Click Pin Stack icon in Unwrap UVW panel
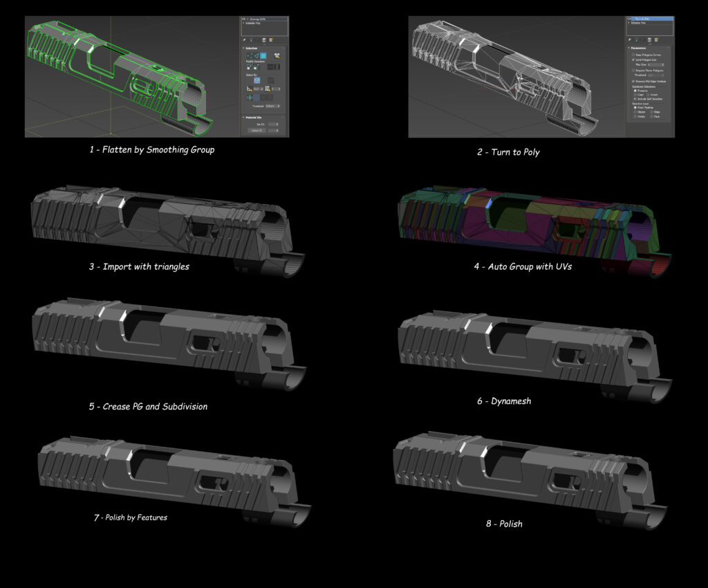The width and height of the screenshot is (708, 588). (244, 39)
